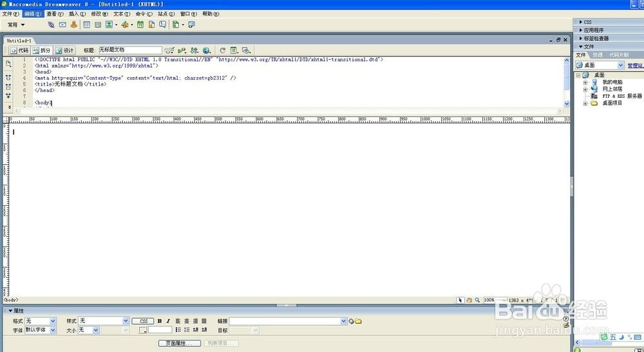Click Point to File icon beside link field

[x=351, y=321]
